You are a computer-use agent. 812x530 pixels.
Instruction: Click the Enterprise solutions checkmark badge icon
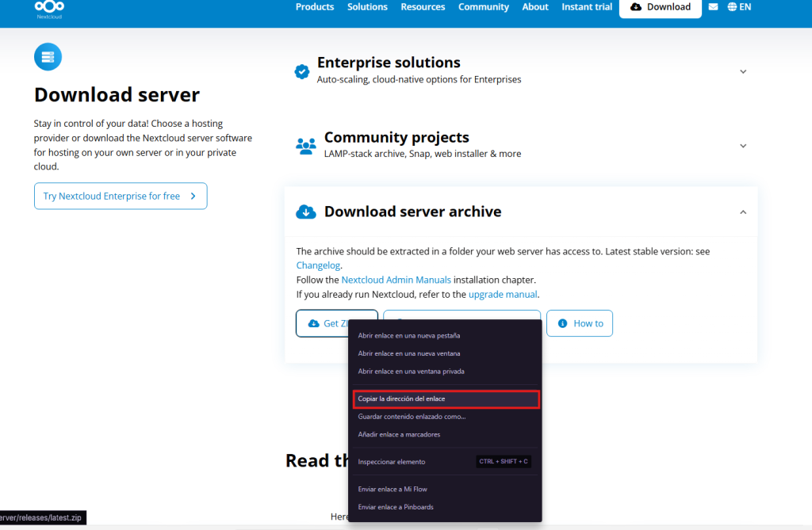[302, 71]
